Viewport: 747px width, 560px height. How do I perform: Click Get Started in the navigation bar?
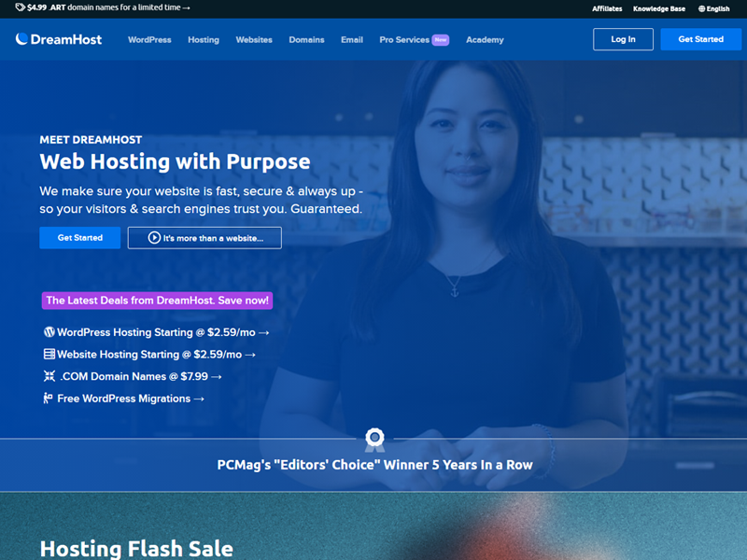click(701, 39)
